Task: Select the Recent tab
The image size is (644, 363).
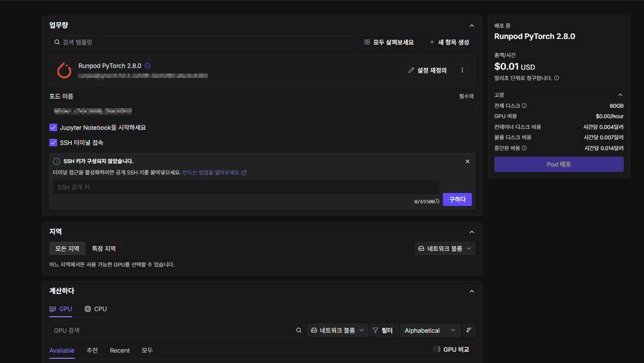Action: (120, 350)
